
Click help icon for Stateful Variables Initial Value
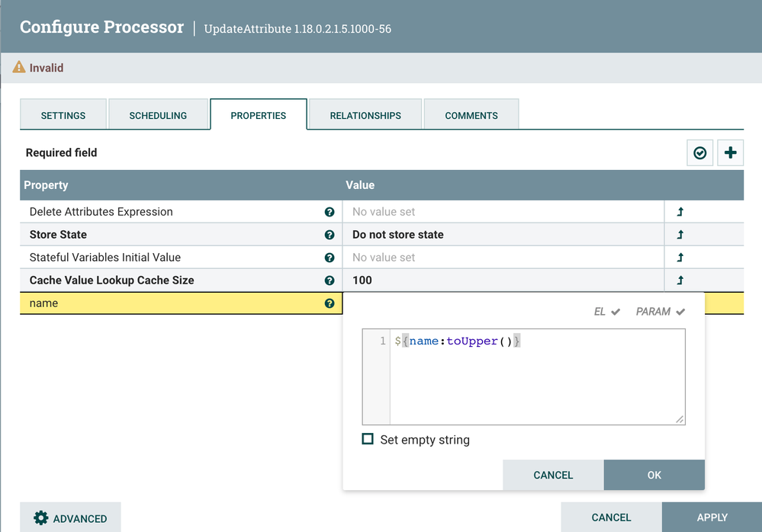tap(330, 258)
